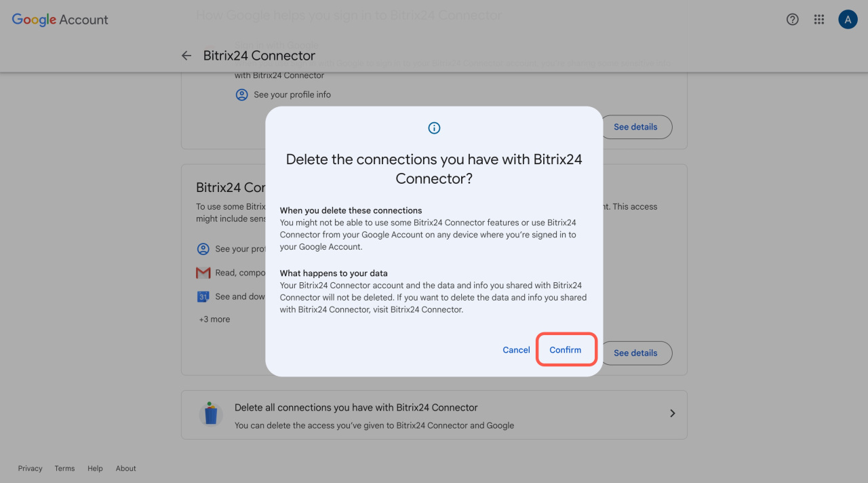This screenshot has width=868, height=483.
Task: Click the Google Calendar icon in the access list
Action: pyautogui.click(x=203, y=296)
